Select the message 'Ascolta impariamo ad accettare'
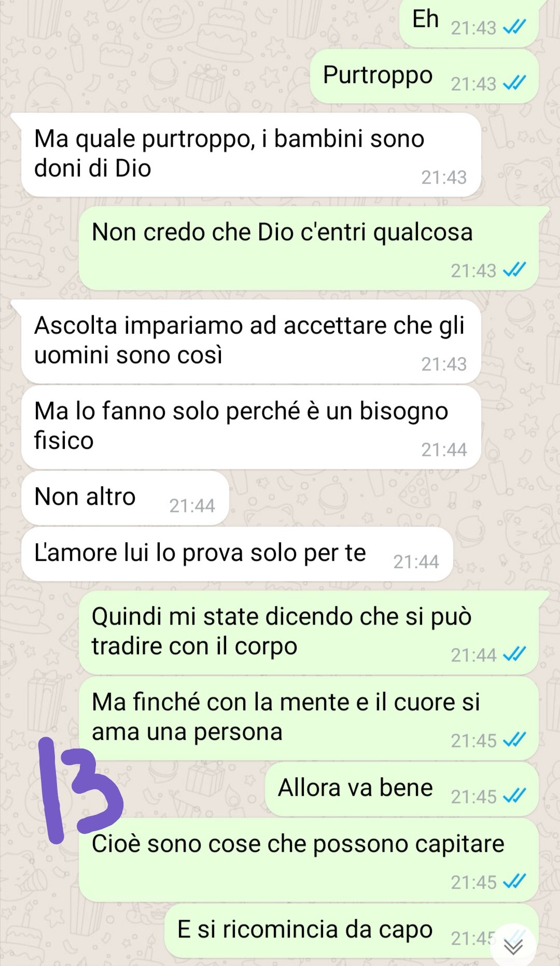Screen dimensions: 560x966 click(x=251, y=341)
